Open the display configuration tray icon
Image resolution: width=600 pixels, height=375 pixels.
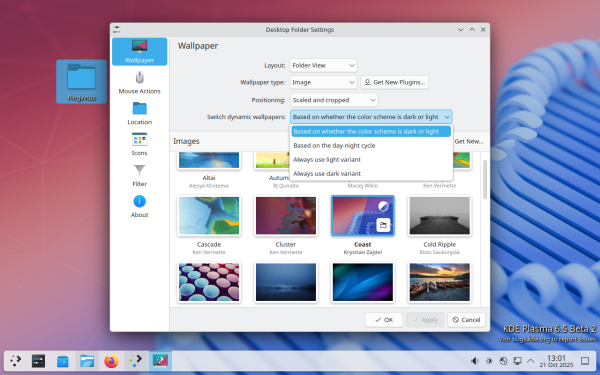517,361
